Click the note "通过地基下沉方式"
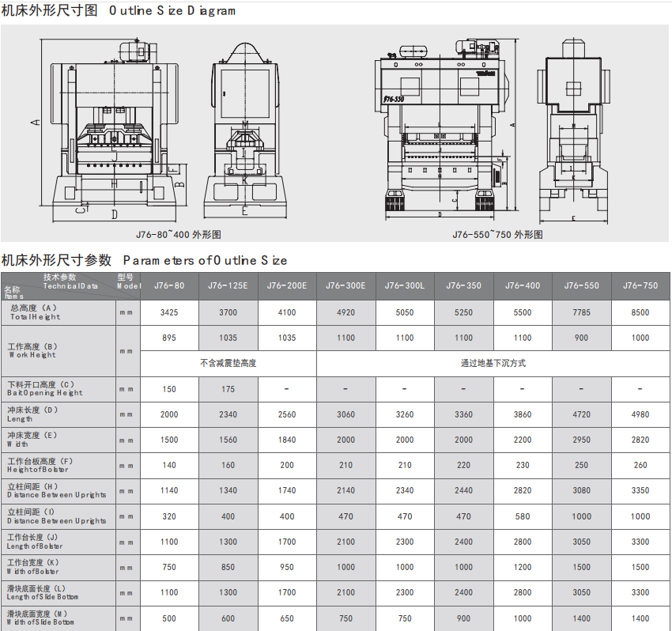The width and height of the screenshot is (672, 631). pos(493,363)
